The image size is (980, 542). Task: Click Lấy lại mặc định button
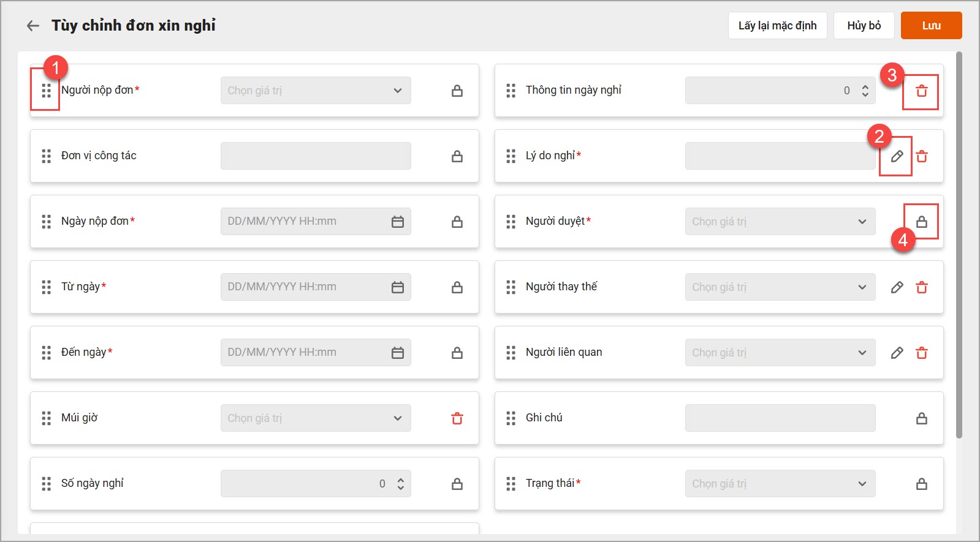[x=777, y=26]
